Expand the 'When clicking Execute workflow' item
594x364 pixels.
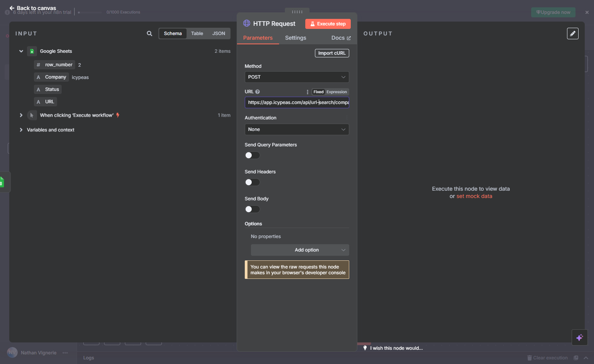(21, 115)
